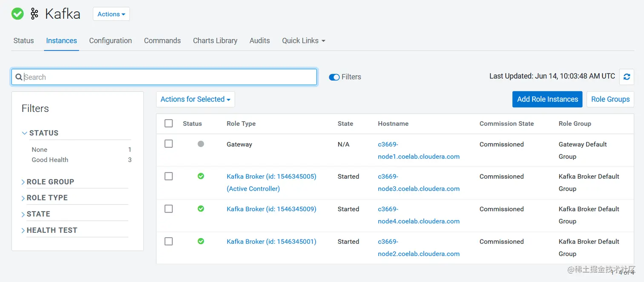Click the Kafka logo icon beside title
The width and height of the screenshot is (644, 282).
34,14
